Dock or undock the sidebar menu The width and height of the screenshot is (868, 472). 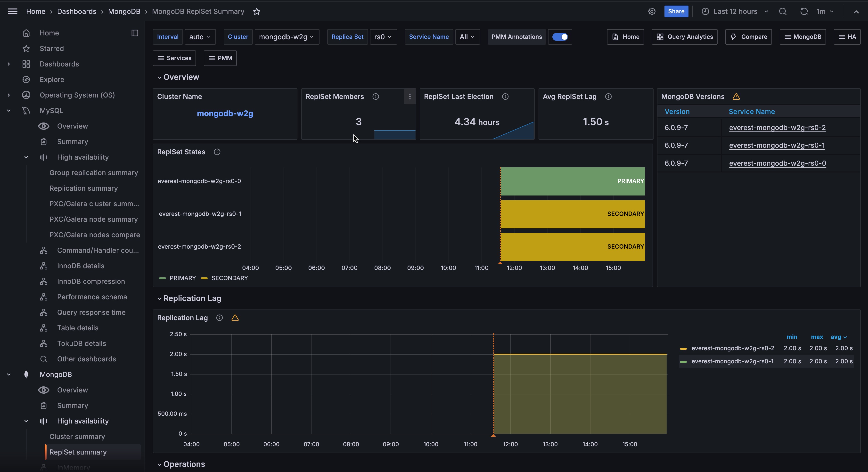(x=135, y=33)
